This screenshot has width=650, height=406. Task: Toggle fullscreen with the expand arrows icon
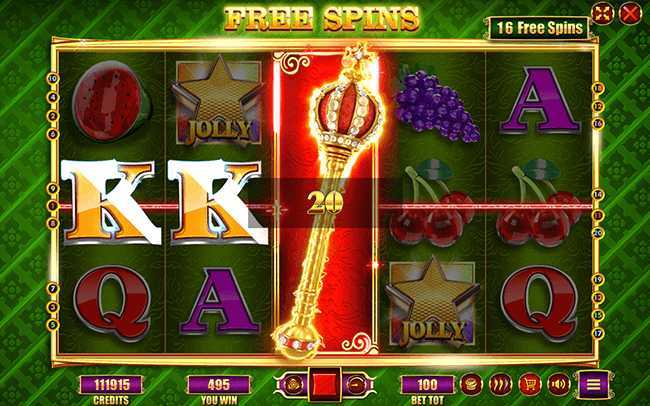(x=602, y=14)
